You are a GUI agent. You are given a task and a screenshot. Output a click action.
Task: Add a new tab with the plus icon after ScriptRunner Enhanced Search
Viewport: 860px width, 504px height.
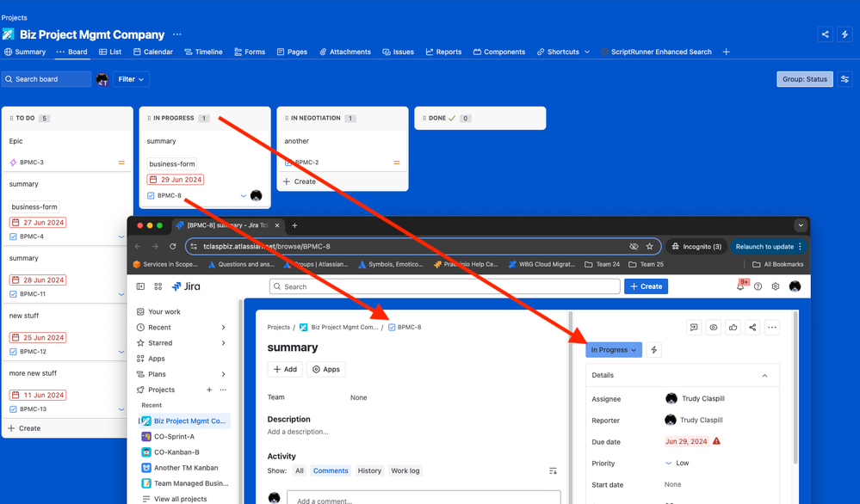(x=727, y=52)
